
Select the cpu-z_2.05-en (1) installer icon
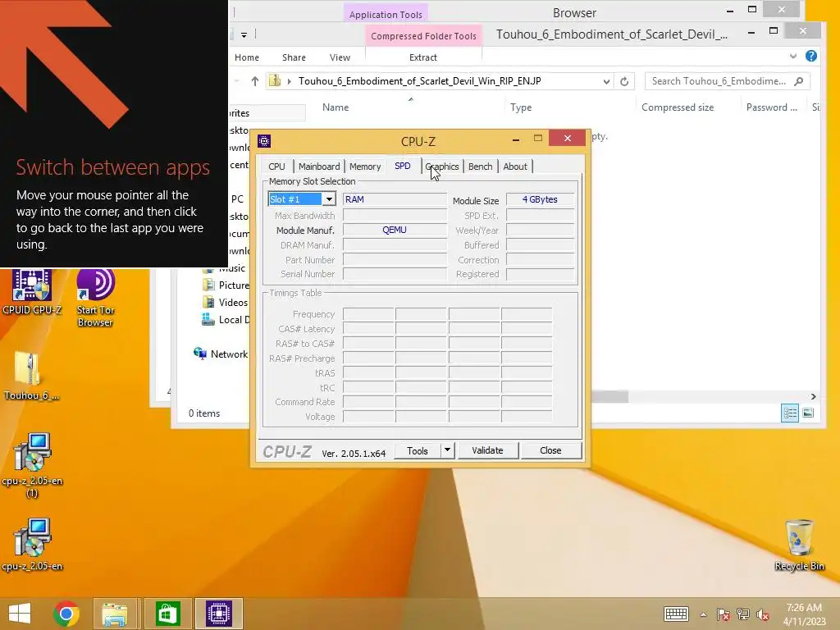click(32, 465)
